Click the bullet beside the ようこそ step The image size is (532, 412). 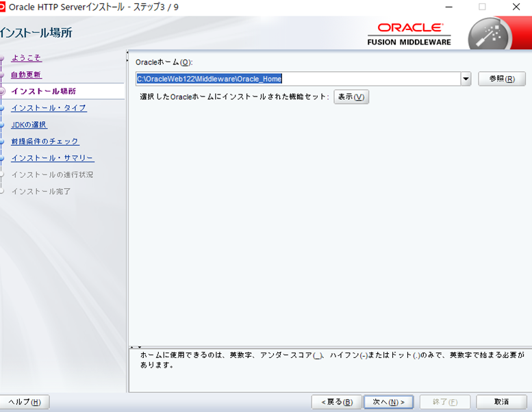click(2, 58)
